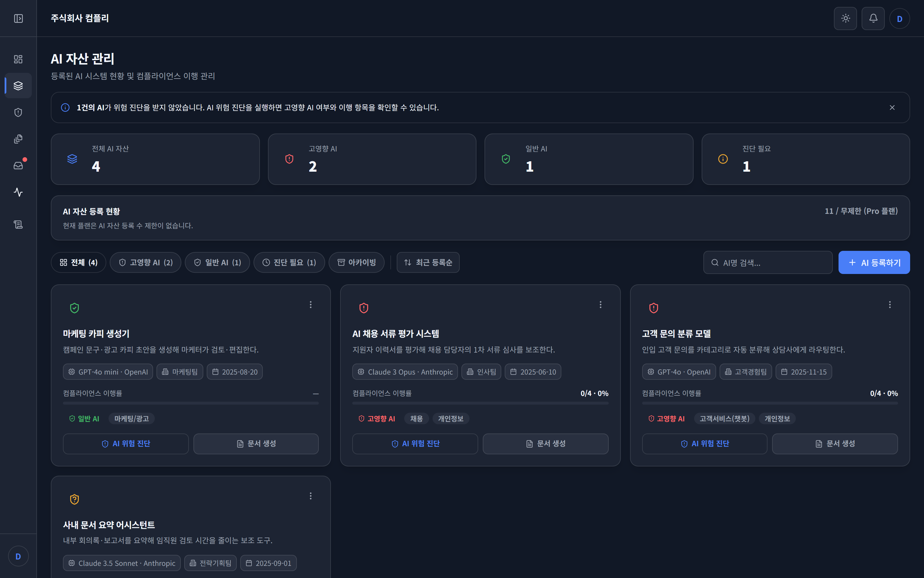Select the 진단 필요 (1) filter tab

pyautogui.click(x=289, y=262)
